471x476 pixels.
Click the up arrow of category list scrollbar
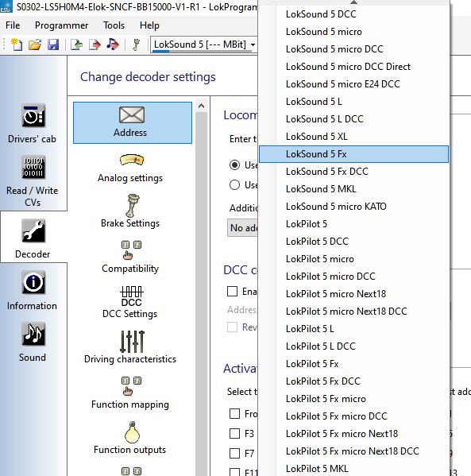click(x=201, y=106)
